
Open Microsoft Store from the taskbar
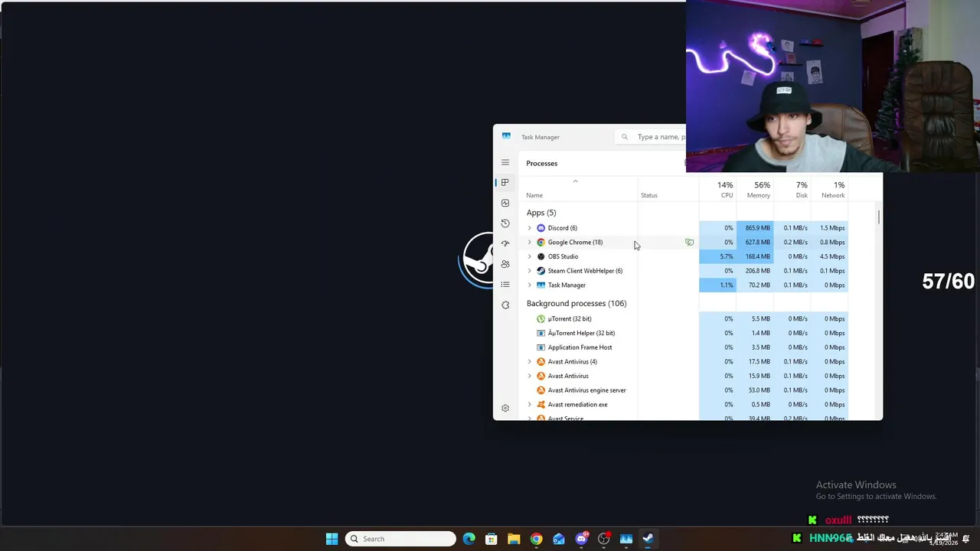492,539
